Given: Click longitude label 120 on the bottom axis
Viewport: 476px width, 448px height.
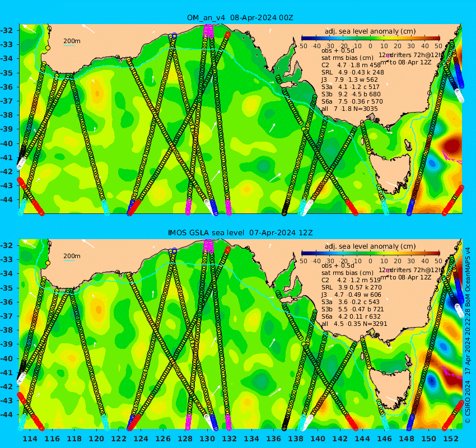Looking at the screenshot, I should [x=96, y=439].
